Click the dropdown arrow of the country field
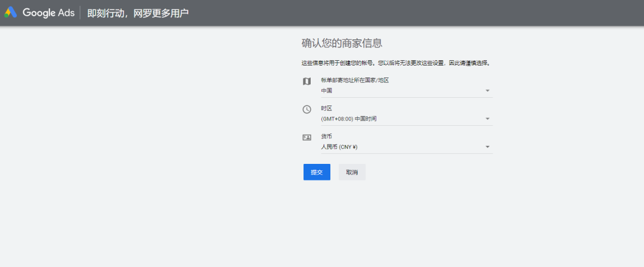Screen dimensions: 644x267 coord(488,91)
